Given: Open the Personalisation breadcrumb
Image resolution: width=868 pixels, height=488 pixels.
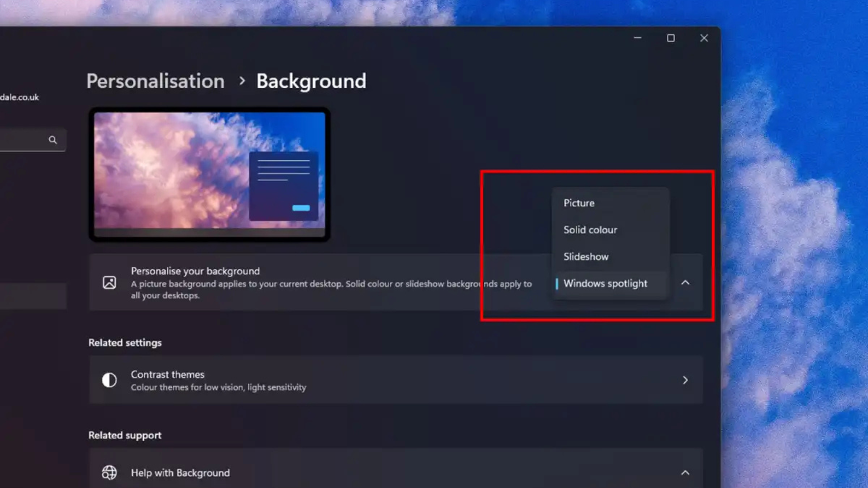Looking at the screenshot, I should coord(156,81).
